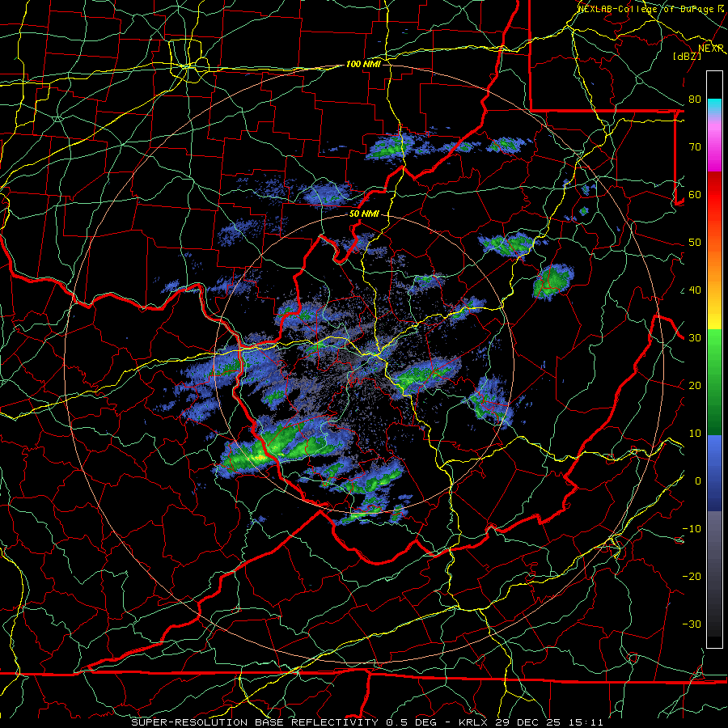Click the 40 value on dBZ scale
Image resolution: width=728 pixels, height=728 pixels.
(695, 290)
